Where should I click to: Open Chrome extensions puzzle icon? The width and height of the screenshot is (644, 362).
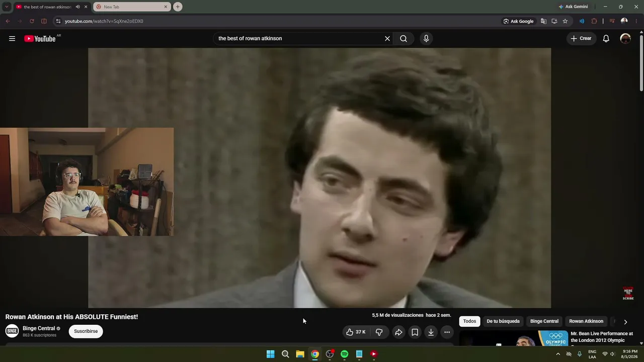[594, 21]
